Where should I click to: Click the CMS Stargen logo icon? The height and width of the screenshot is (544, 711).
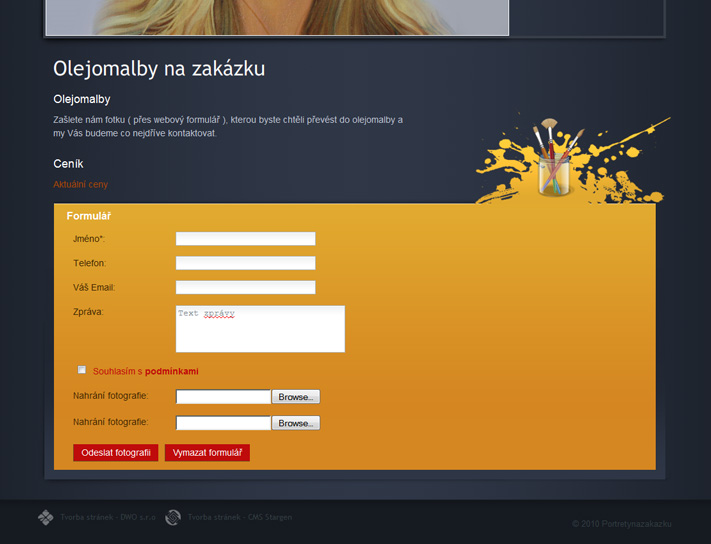pyautogui.click(x=173, y=517)
